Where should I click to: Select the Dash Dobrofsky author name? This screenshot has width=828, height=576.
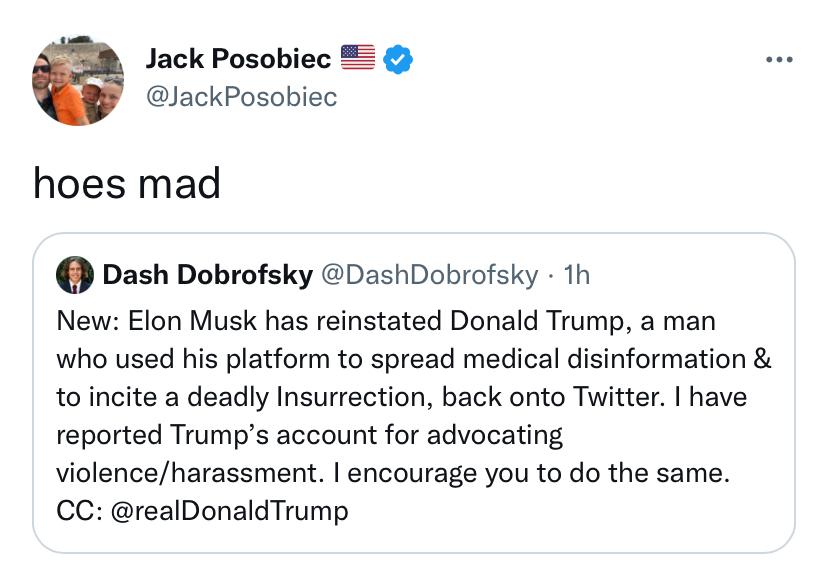(208, 275)
